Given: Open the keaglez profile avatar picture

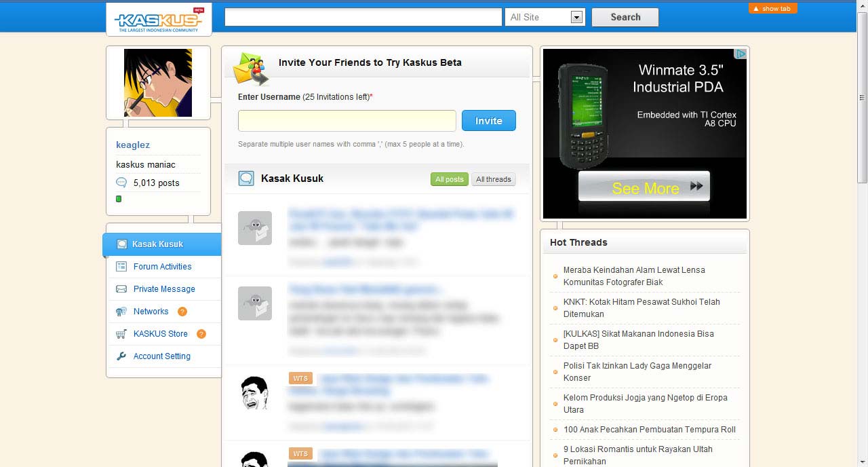Looking at the screenshot, I should [158, 83].
